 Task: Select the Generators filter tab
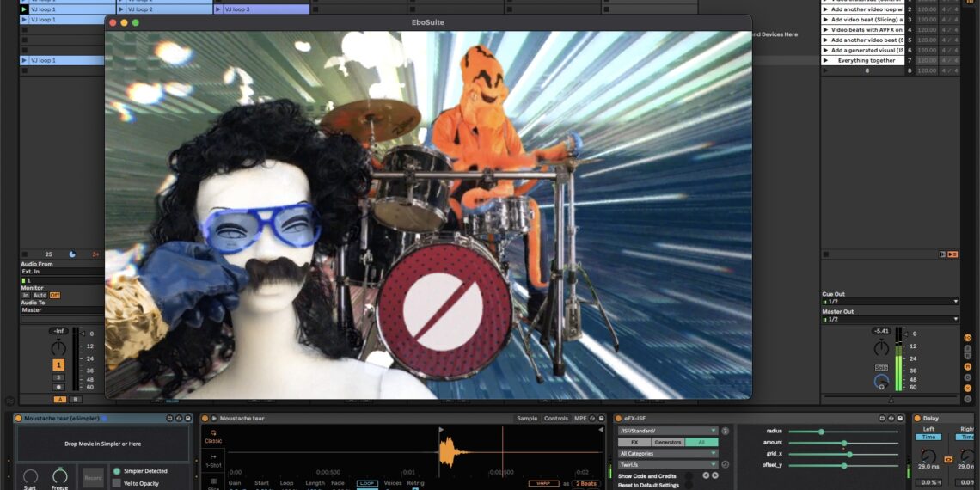click(x=668, y=442)
